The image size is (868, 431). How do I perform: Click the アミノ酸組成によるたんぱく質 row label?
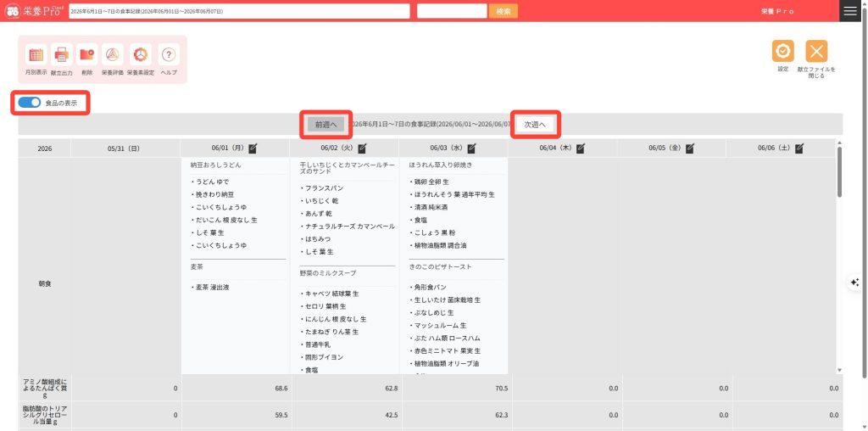tap(46, 389)
